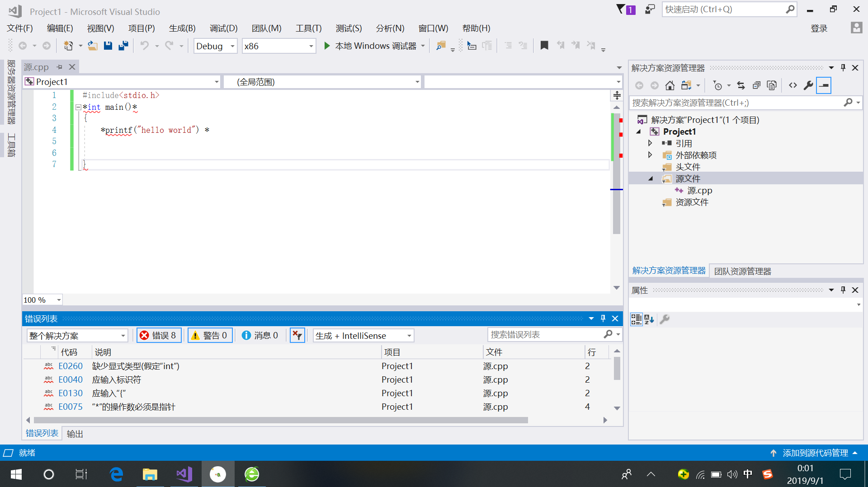Open error code E0260 link
This screenshot has height=487, width=868.
click(x=71, y=366)
